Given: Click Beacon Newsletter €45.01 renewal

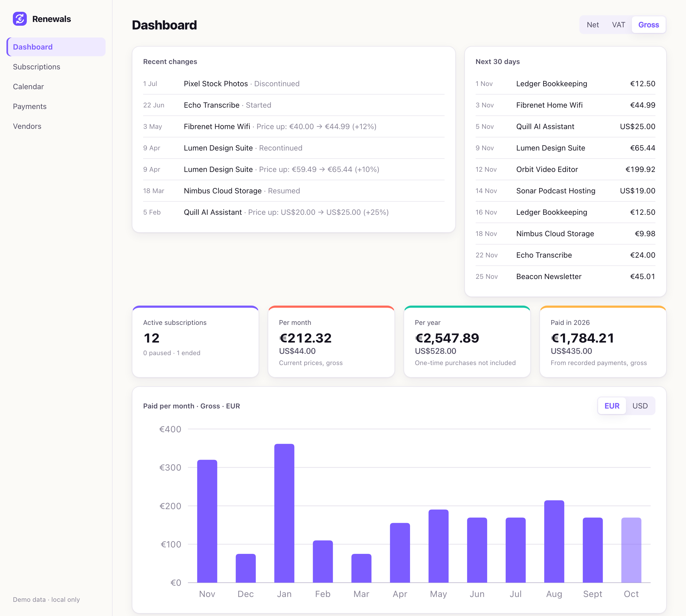Looking at the screenshot, I should 565,276.
